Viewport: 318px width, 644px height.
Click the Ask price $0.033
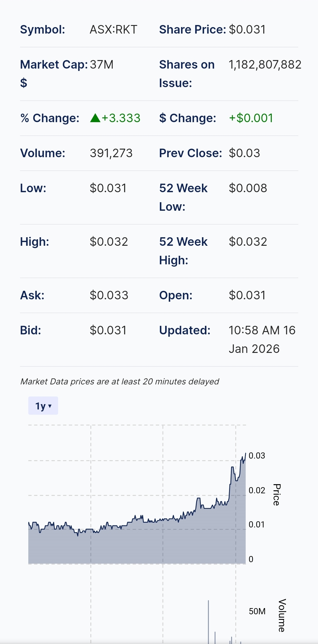(109, 295)
